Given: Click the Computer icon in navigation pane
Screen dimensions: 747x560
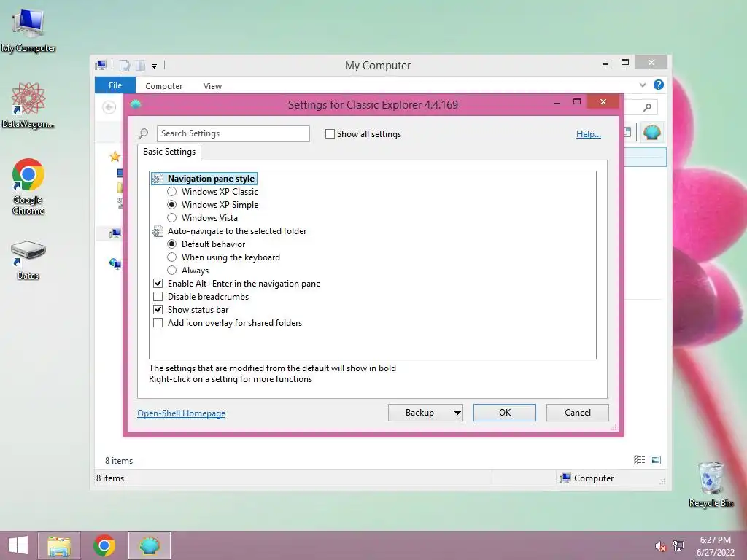Looking at the screenshot, I should (115, 233).
